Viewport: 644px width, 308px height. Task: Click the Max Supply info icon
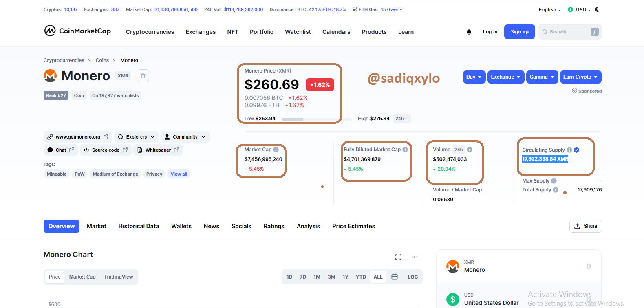pyautogui.click(x=554, y=181)
